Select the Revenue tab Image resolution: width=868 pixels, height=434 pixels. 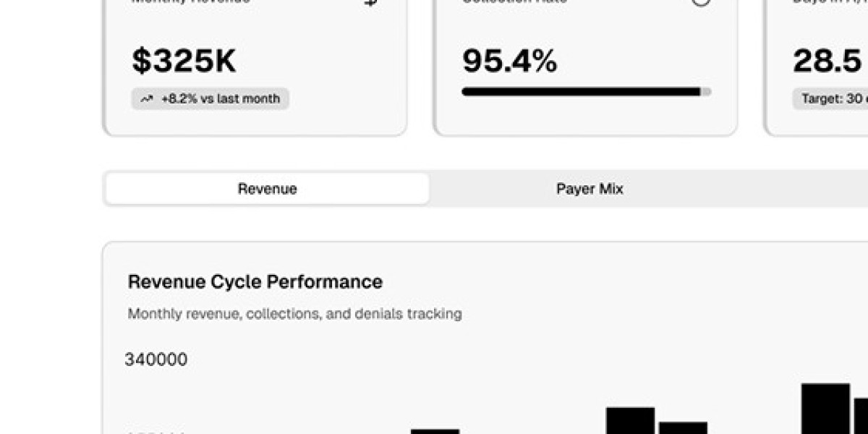coord(267,189)
